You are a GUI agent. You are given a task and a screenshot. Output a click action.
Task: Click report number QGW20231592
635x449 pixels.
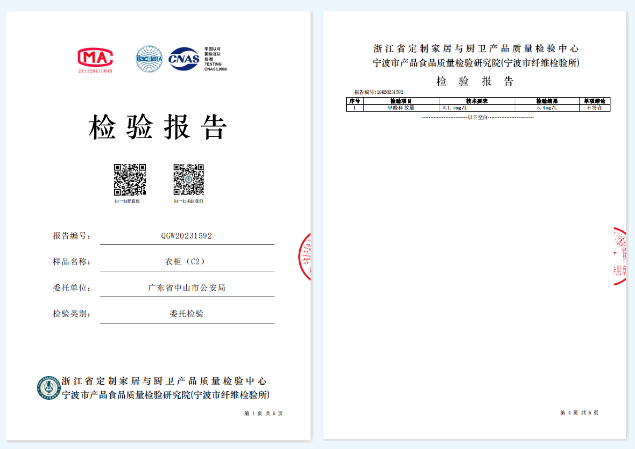[x=187, y=236]
